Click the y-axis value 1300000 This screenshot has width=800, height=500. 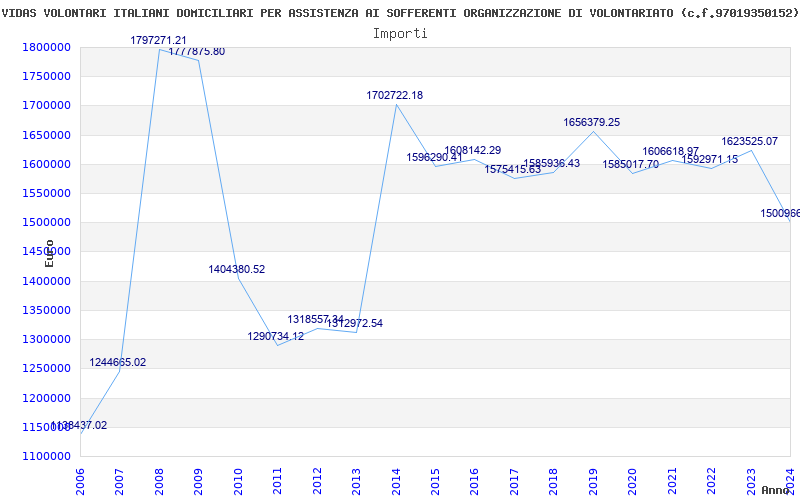[x=47, y=339]
